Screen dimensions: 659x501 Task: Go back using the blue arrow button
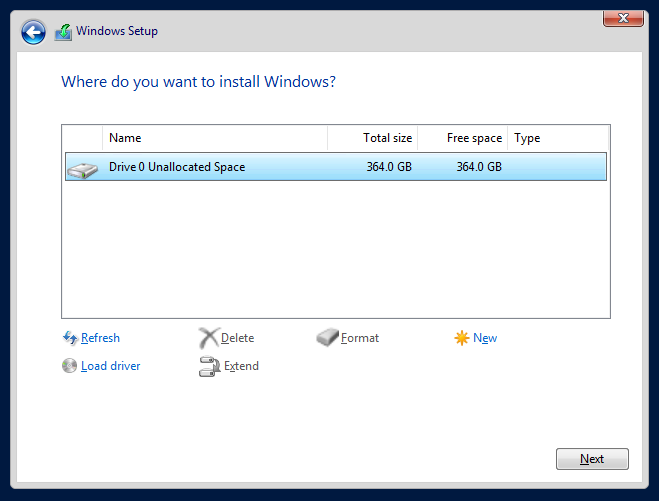click(33, 32)
